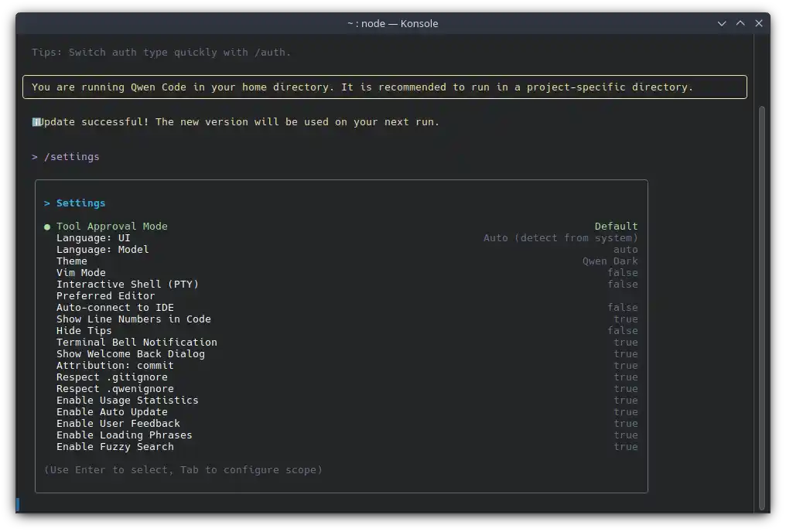
Task: Open the Tool Approval Mode setting
Action: pyautogui.click(x=112, y=226)
